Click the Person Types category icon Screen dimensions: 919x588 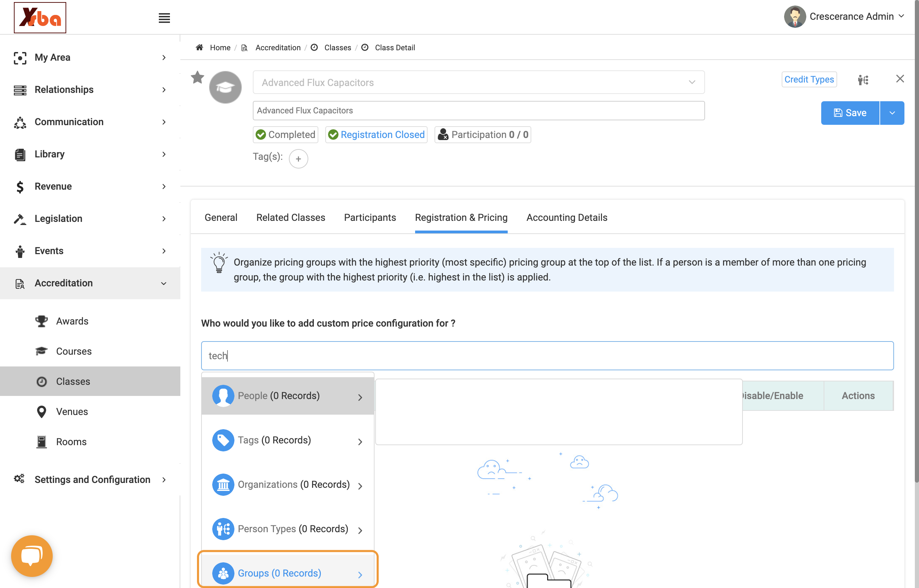(x=223, y=529)
